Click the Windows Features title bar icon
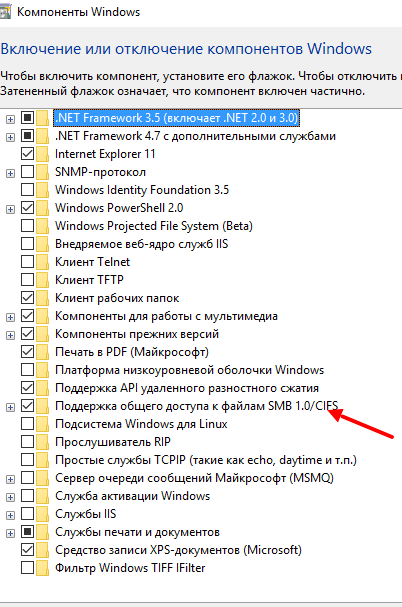 (5, 12)
